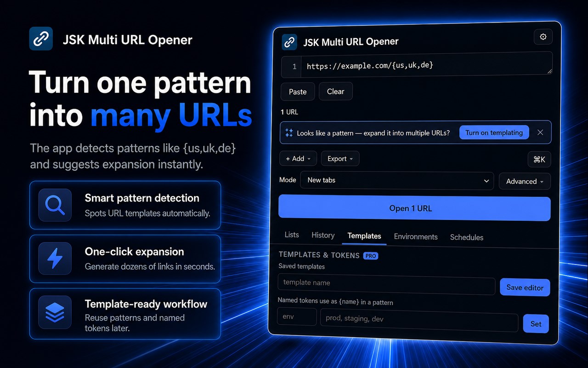Screen dimensions: 588x368
Task: Click the 'Smart pattern detection' card title
Action: pos(142,198)
